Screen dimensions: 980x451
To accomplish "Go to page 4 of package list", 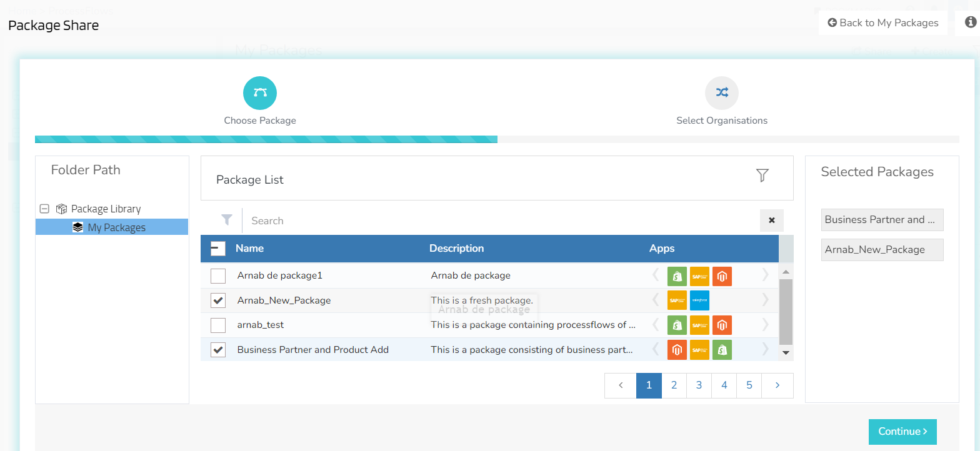I will pos(724,385).
